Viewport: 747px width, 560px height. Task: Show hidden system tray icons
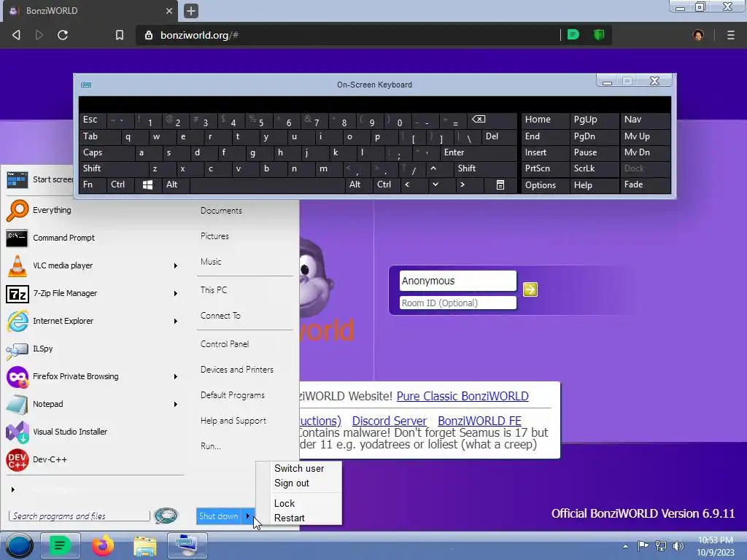point(625,546)
